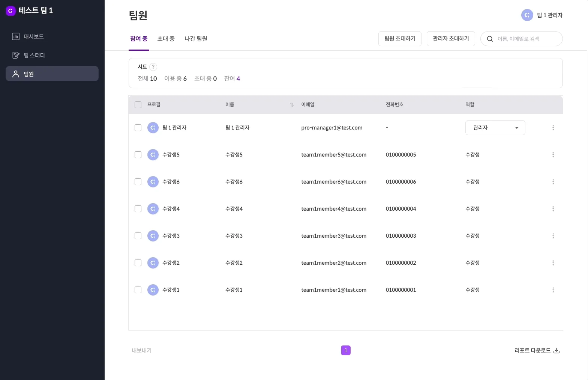Switch to the 초대 중 tab

[166, 39]
